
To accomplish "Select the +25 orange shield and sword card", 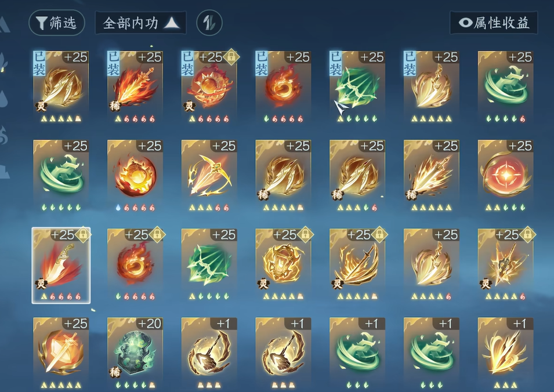I will pyautogui.click(x=61, y=354).
